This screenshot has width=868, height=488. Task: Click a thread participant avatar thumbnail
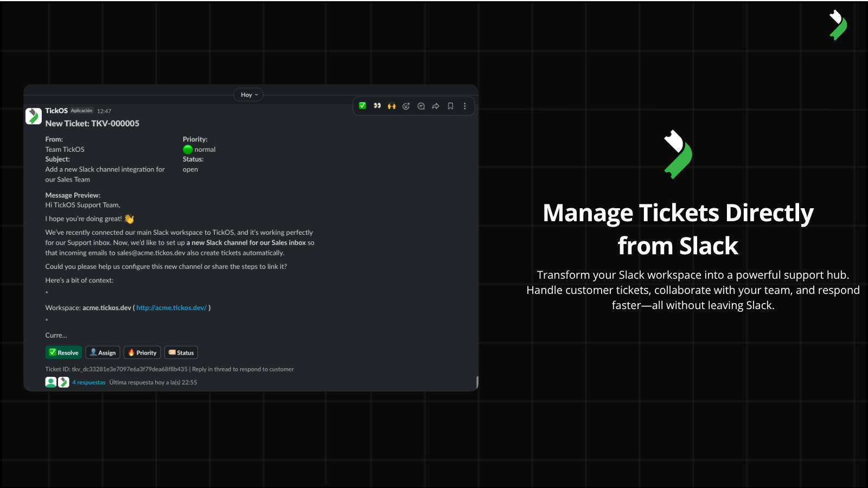pos(50,382)
